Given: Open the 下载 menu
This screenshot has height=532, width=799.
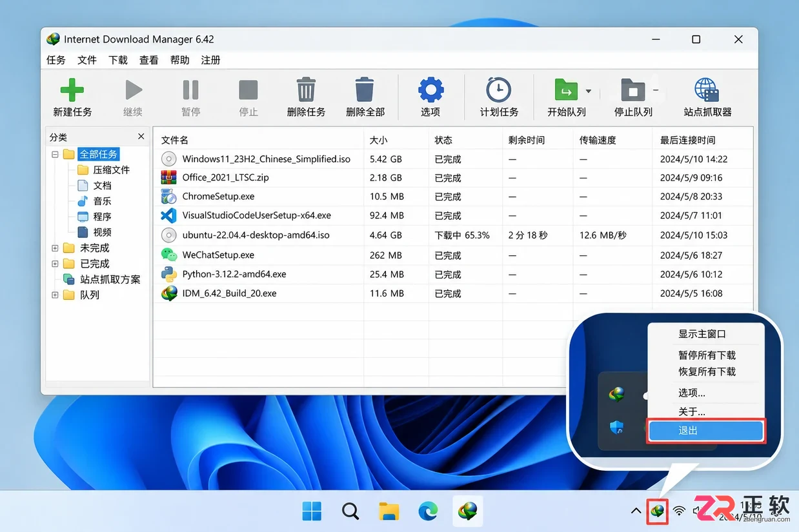Looking at the screenshot, I should 118,60.
